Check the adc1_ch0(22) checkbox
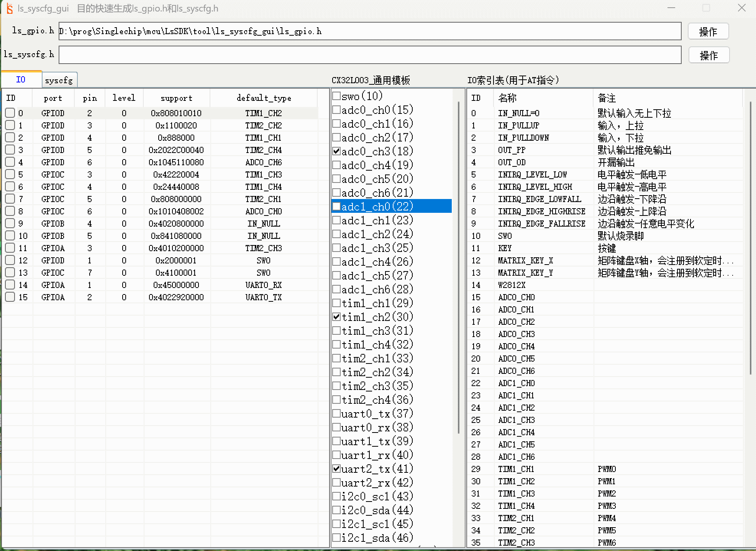The width and height of the screenshot is (756, 551). pos(336,206)
